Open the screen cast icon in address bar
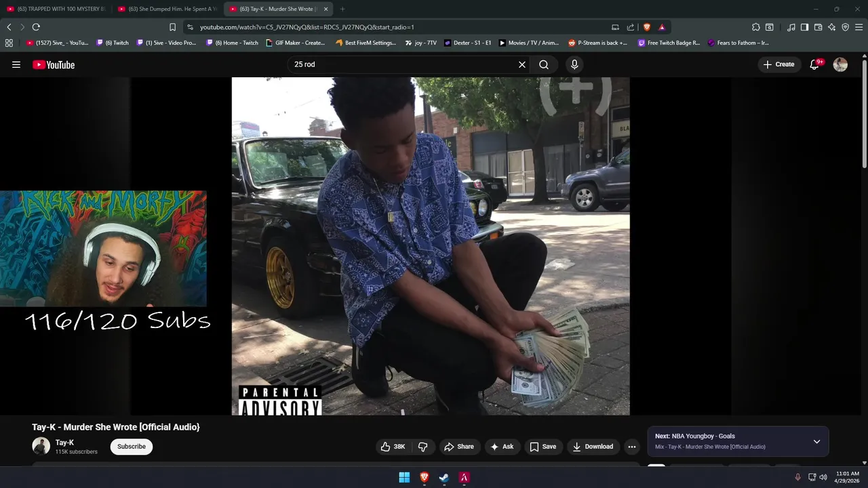The height and width of the screenshot is (488, 868). coord(615,27)
